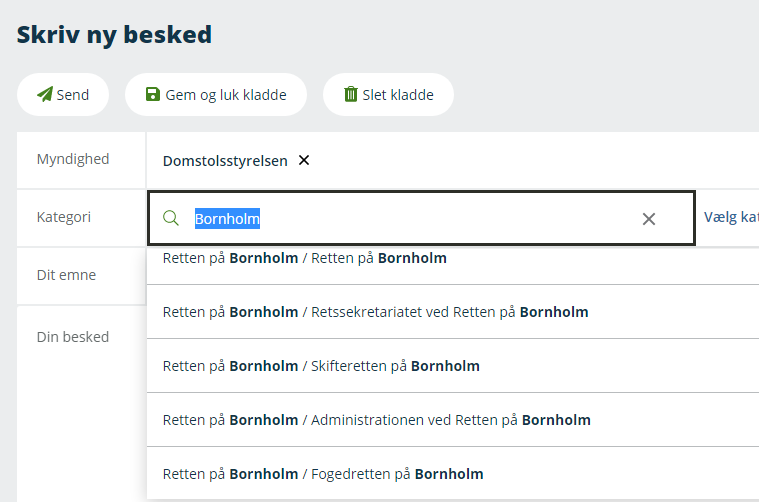Open the Vælg kategori link
The image size is (759, 502).
[x=730, y=217]
